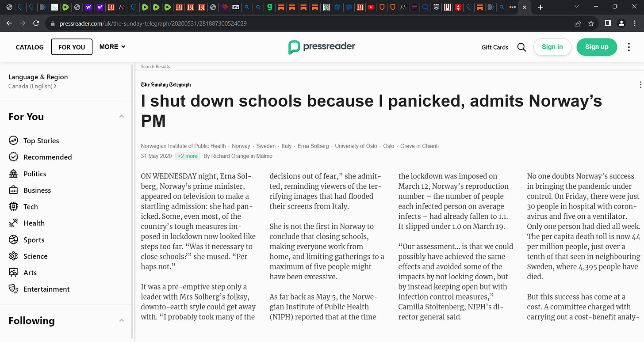
Task: Click the Sign in button
Action: click(x=552, y=47)
